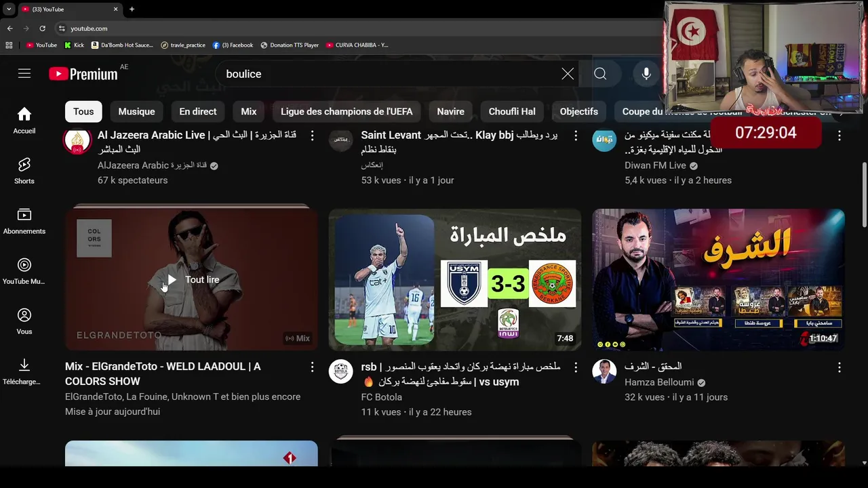The image size is (868, 488).
Task: Click the browser back arrow
Action: (x=9, y=28)
